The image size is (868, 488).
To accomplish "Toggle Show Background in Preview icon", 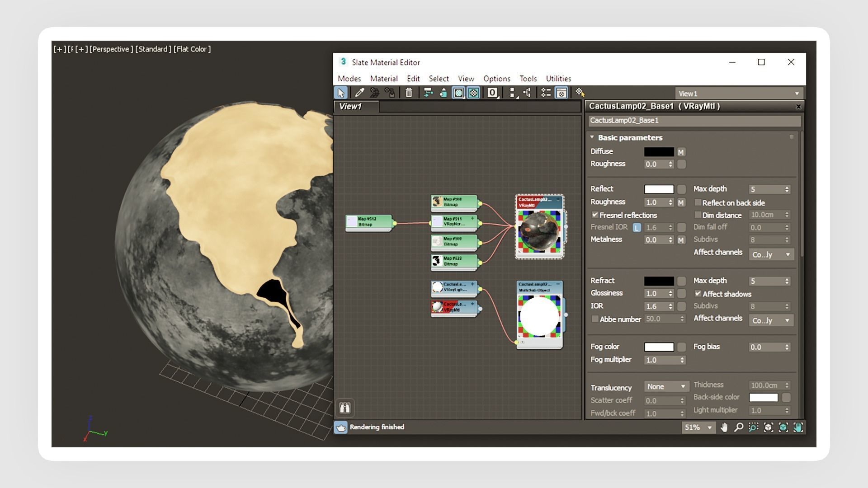I will 473,93.
